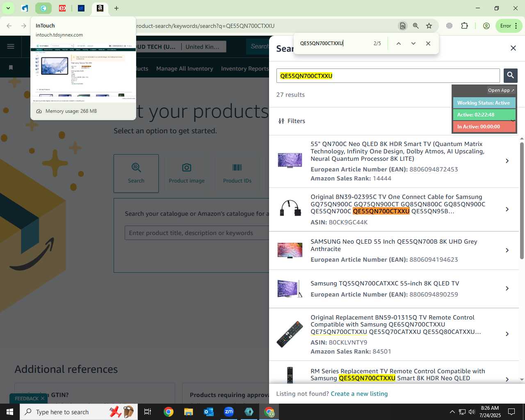Click the search results panel scrollbar
525x420 pixels.
(522, 201)
